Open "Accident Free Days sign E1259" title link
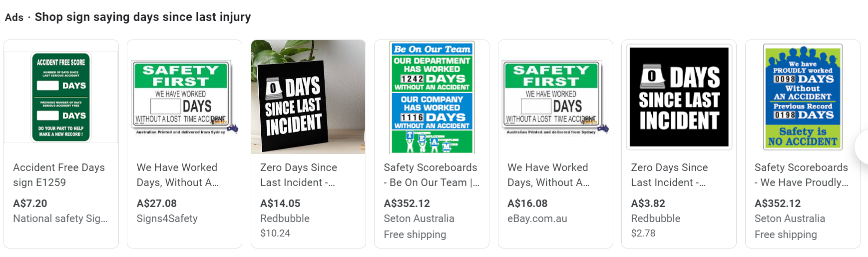Screen dimensions: 868x257 pyautogui.click(x=59, y=174)
